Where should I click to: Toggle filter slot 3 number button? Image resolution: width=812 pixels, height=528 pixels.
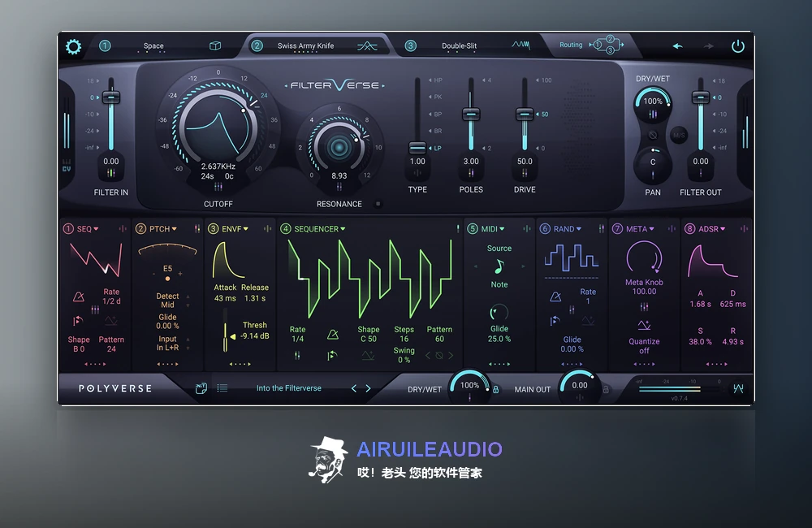pos(410,45)
